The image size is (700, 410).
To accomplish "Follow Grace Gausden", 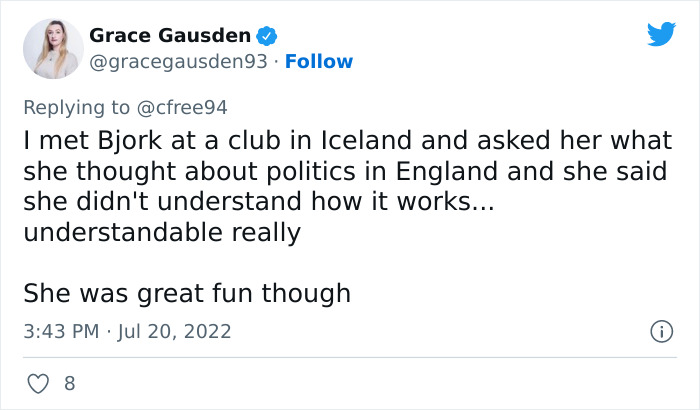I will 319,62.
